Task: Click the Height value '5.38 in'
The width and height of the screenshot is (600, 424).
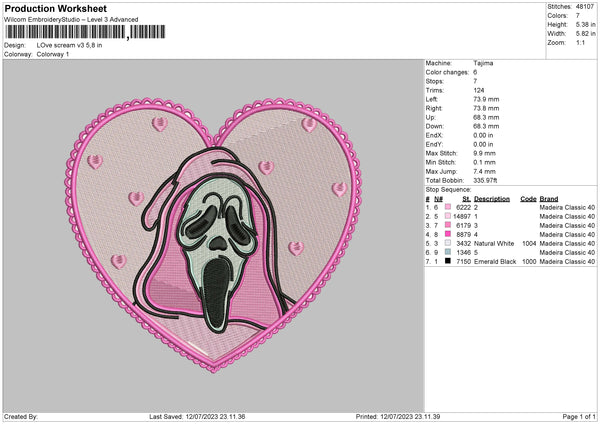Action: tap(585, 24)
